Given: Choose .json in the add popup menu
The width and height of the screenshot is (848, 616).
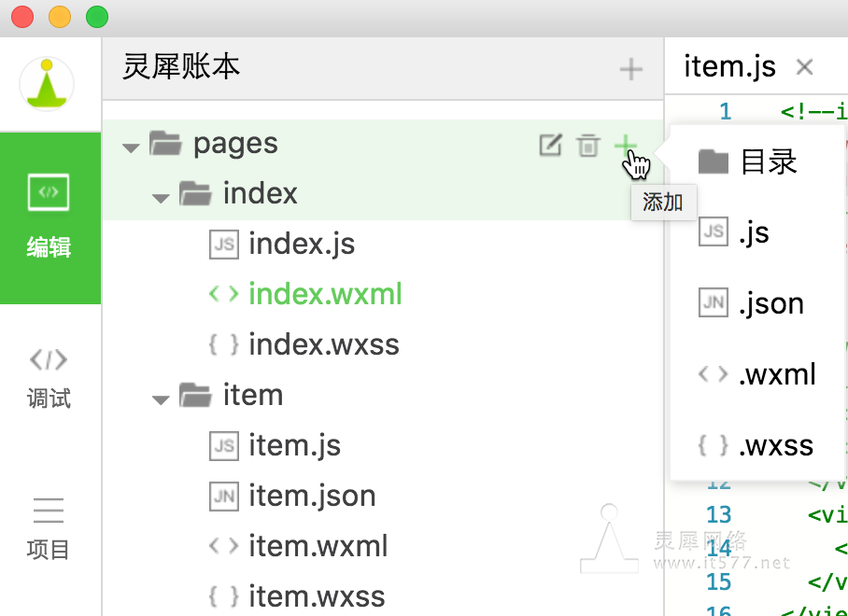Looking at the screenshot, I should click(x=752, y=303).
